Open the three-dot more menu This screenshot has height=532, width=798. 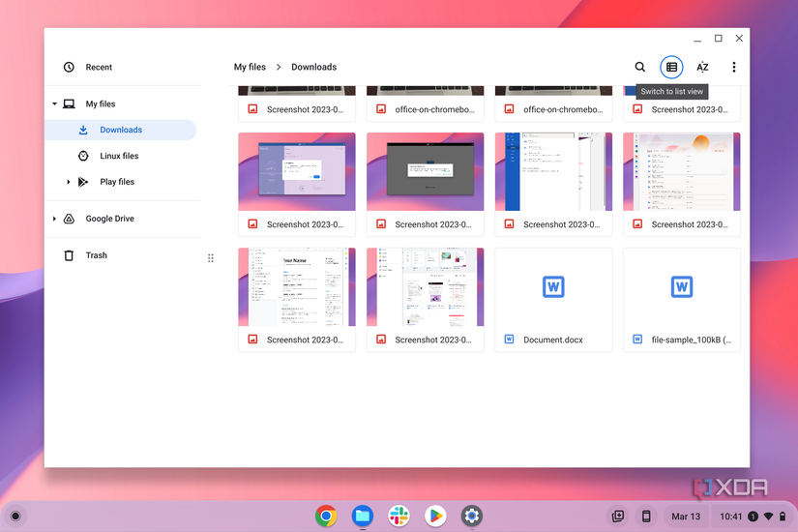click(733, 67)
